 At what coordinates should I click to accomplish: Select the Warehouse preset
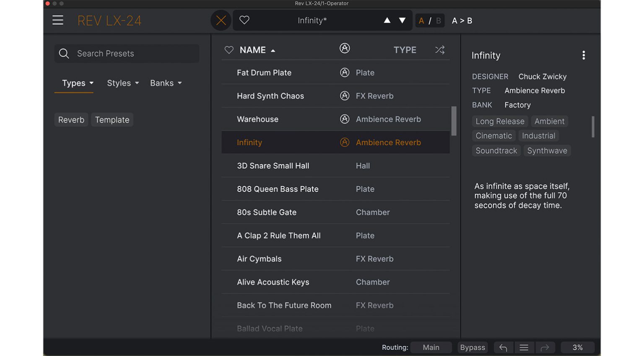pyautogui.click(x=257, y=119)
